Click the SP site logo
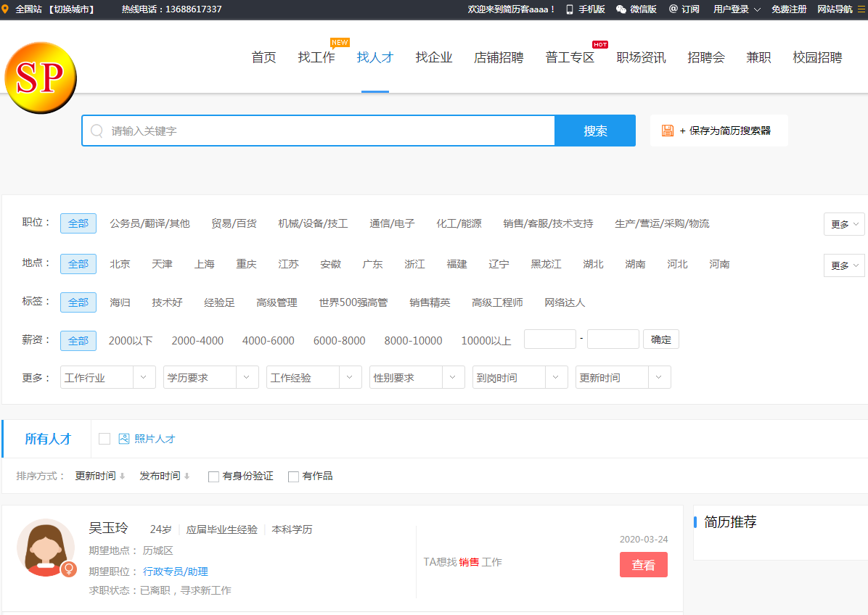The height and width of the screenshot is (615, 868). point(41,78)
